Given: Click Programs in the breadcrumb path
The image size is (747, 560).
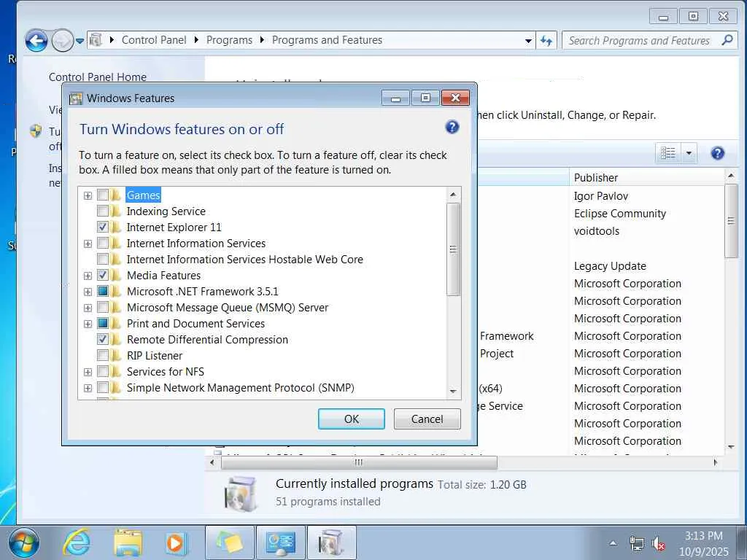Looking at the screenshot, I should pyautogui.click(x=229, y=40).
